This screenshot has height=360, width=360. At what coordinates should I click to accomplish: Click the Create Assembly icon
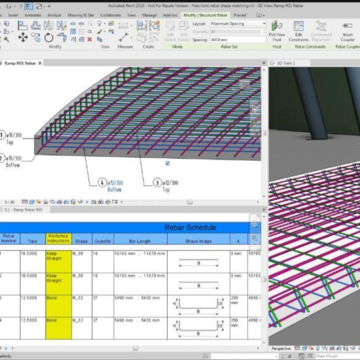pos(142,25)
